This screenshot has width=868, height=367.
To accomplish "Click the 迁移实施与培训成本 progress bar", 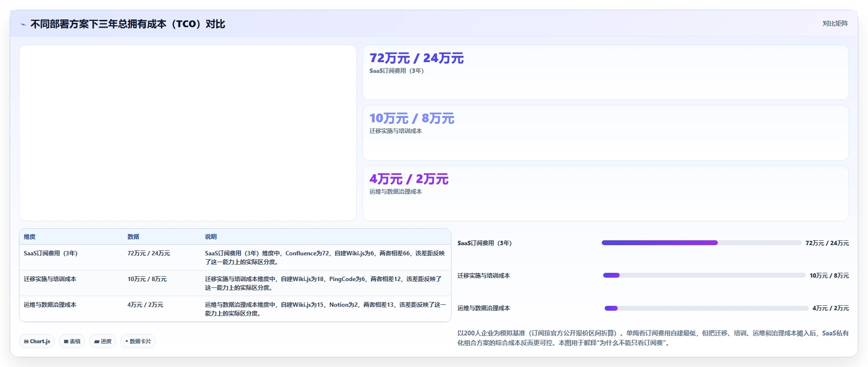I will tap(704, 275).
